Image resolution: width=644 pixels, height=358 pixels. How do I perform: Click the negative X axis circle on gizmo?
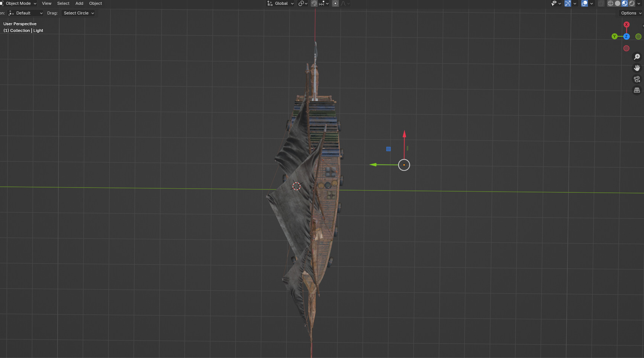pyautogui.click(x=627, y=48)
